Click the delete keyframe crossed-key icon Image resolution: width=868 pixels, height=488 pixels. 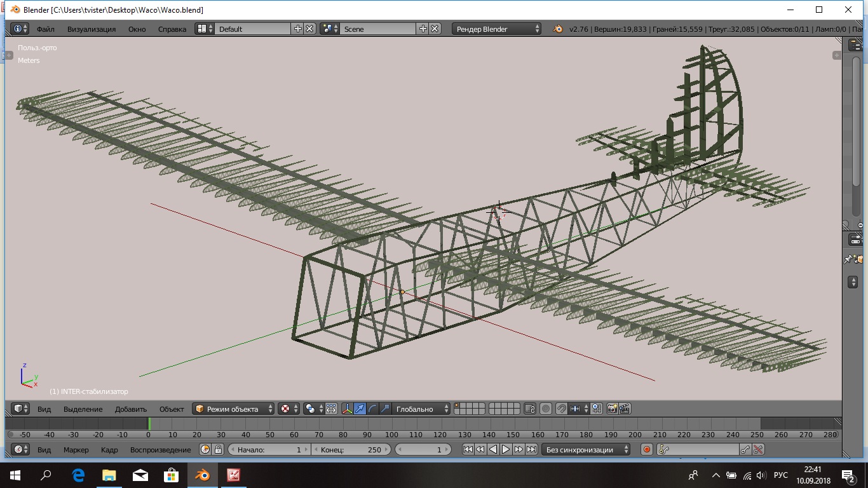click(758, 449)
